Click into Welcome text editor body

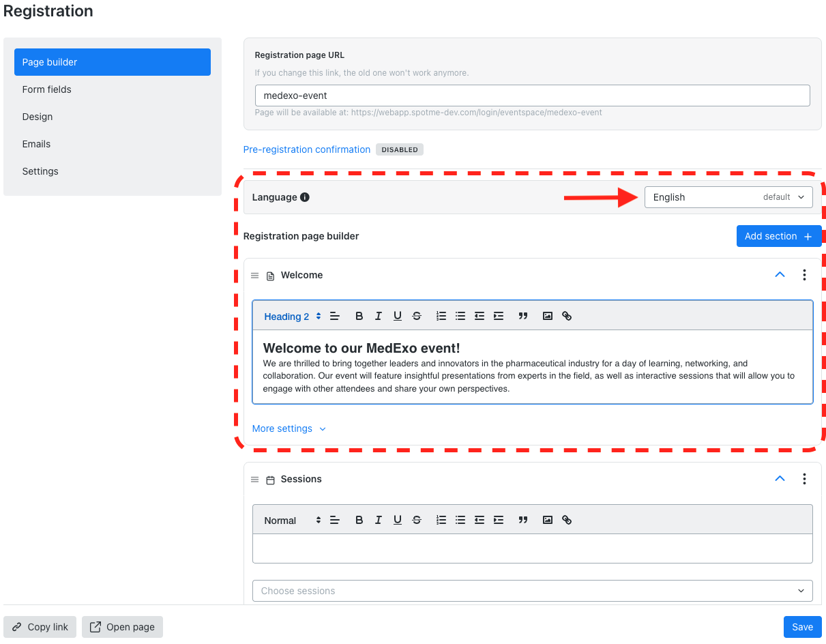[533, 367]
